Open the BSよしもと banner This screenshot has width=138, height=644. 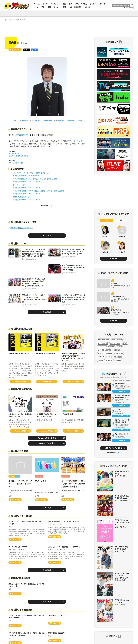(113, 120)
